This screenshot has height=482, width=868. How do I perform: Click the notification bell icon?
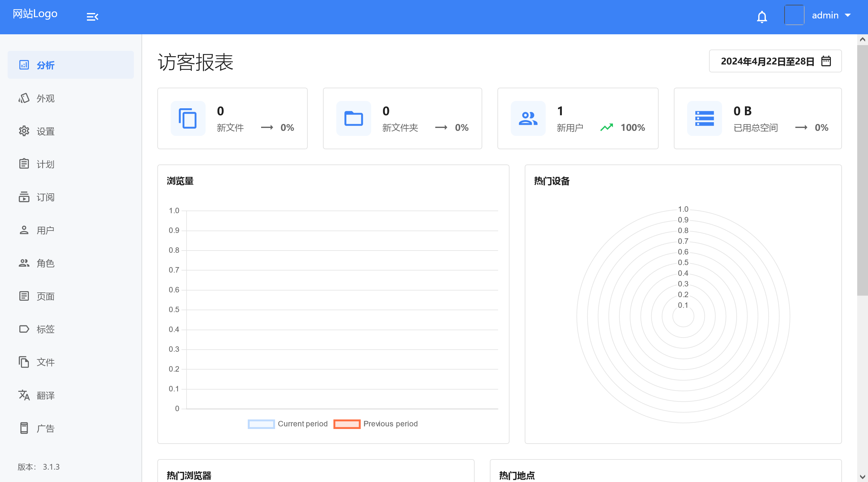pyautogui.click(x=762, y=17)
